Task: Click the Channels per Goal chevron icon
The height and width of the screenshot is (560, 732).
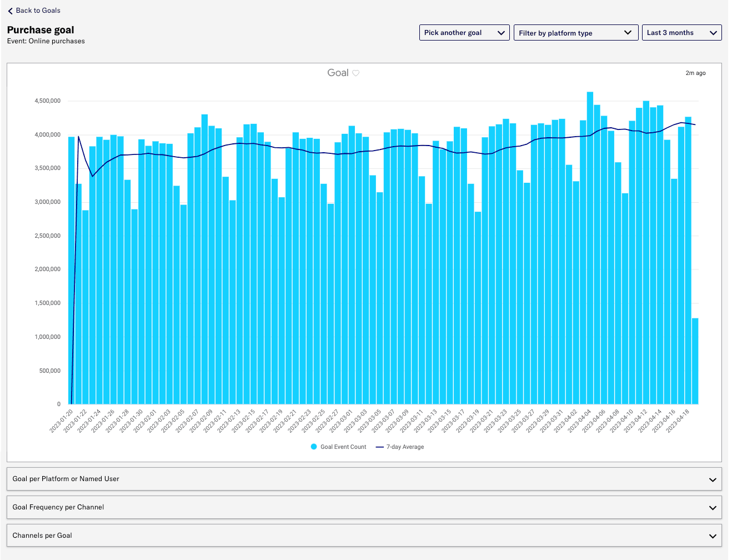Action: coord(713,536)
